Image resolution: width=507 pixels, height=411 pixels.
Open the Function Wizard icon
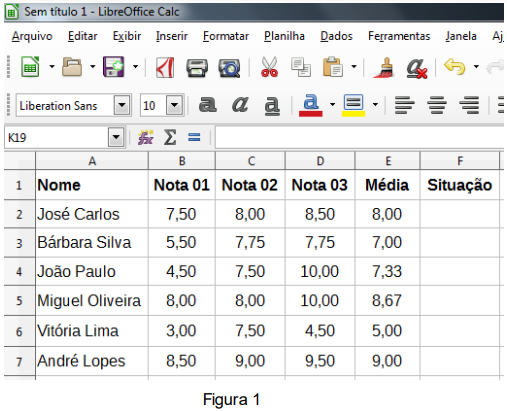[x=146, y=137]
